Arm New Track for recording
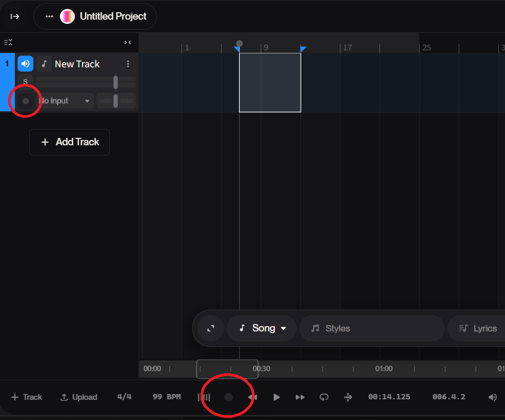The width and height of the screenshot is (505, 420). pyautogui.click(x=25, y=101)
